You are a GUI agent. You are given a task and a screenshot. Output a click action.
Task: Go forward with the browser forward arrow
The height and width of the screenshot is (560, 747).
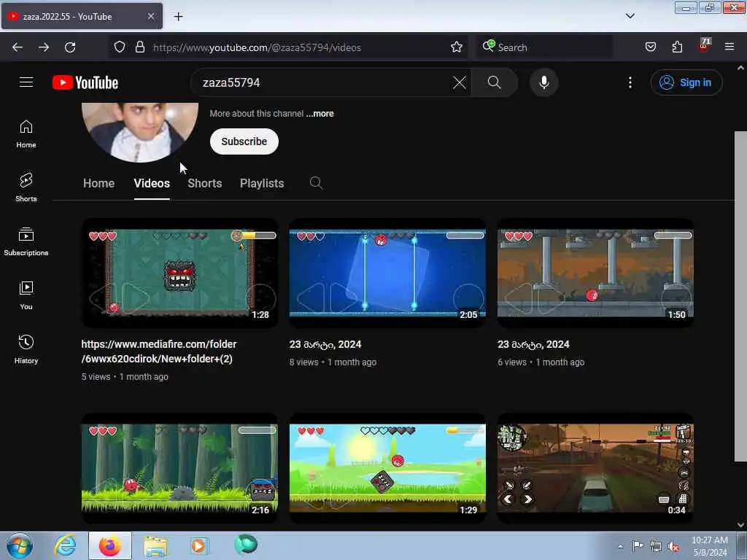(44, 47)
